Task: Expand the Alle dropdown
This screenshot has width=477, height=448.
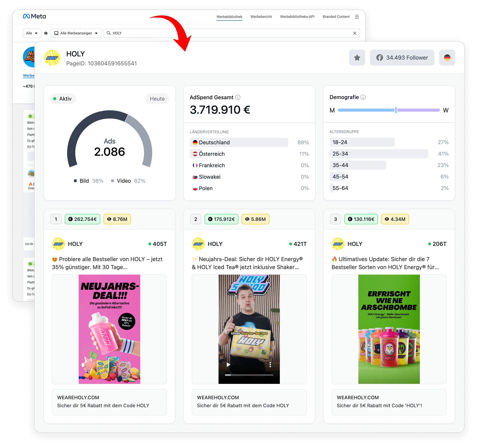Action: point(32,33)
